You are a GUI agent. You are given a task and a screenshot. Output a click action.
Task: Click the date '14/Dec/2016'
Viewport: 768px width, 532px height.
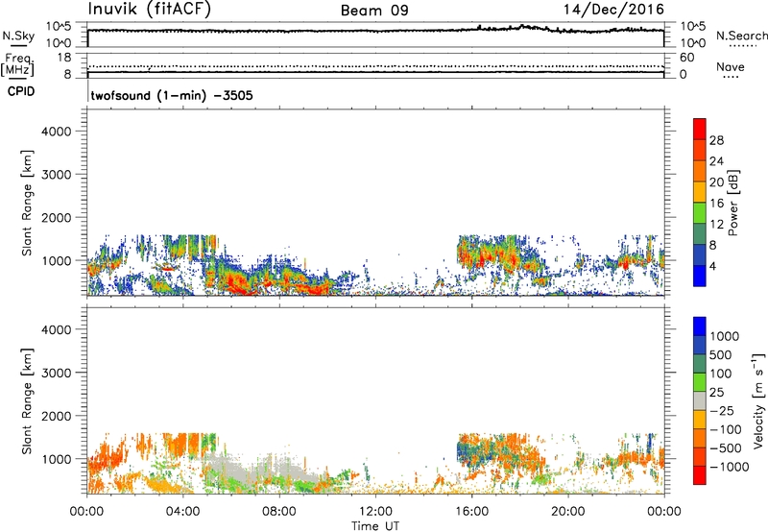coord(613,10)
